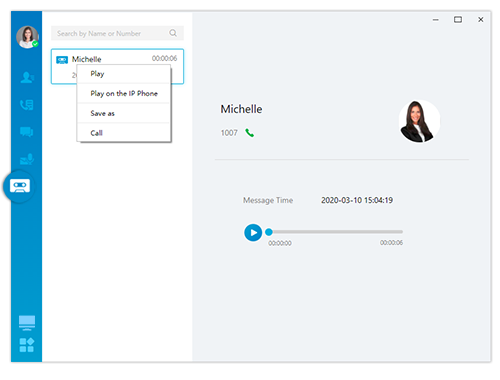Choose Save as from the context menu
This screenshot has width=500, height=380.
coord(124,113)
